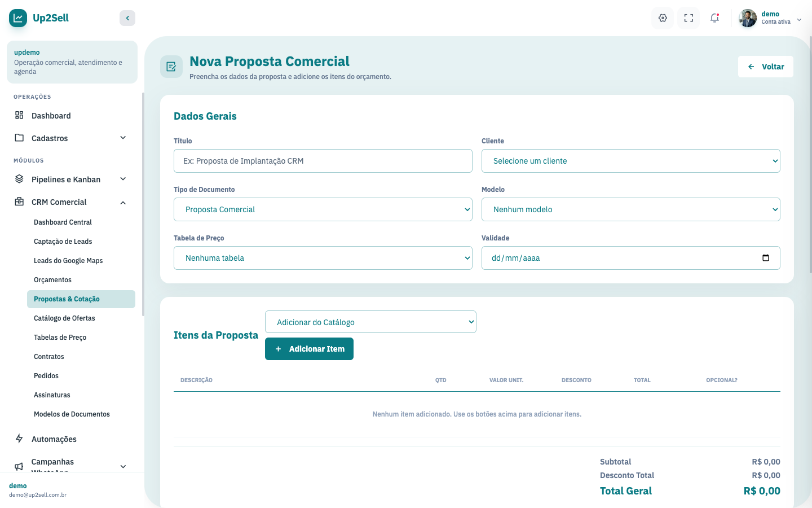This screenshot has height=508, width=812.
Task: Click the Cadastros folder icon
Action: [x=19, y=138]
